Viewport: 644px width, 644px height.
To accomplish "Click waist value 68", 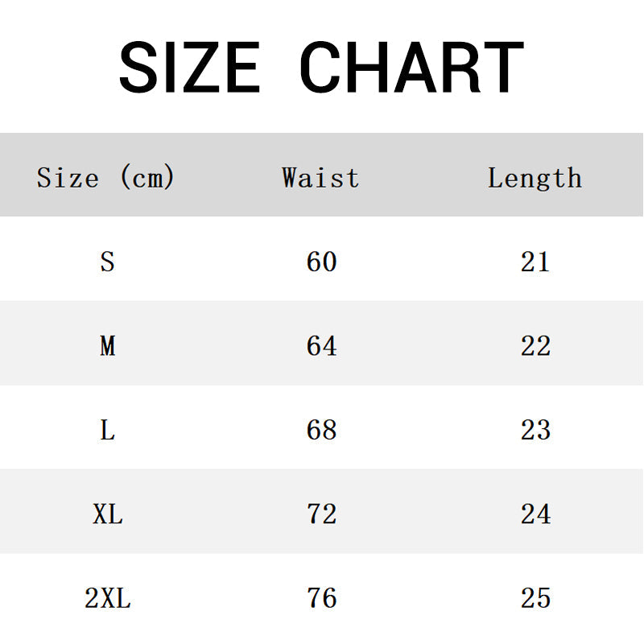I will [x=321, y=430].
